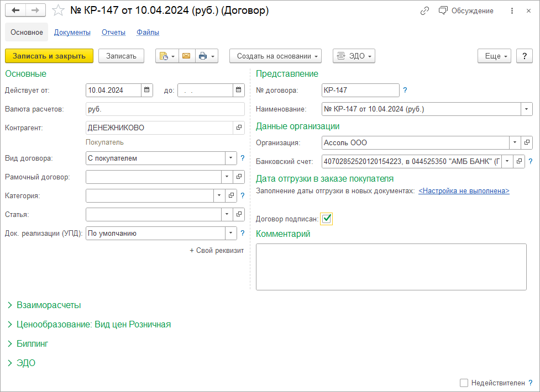
Task: Send contract by email envelope icon
Action: (x=186, y=56)
